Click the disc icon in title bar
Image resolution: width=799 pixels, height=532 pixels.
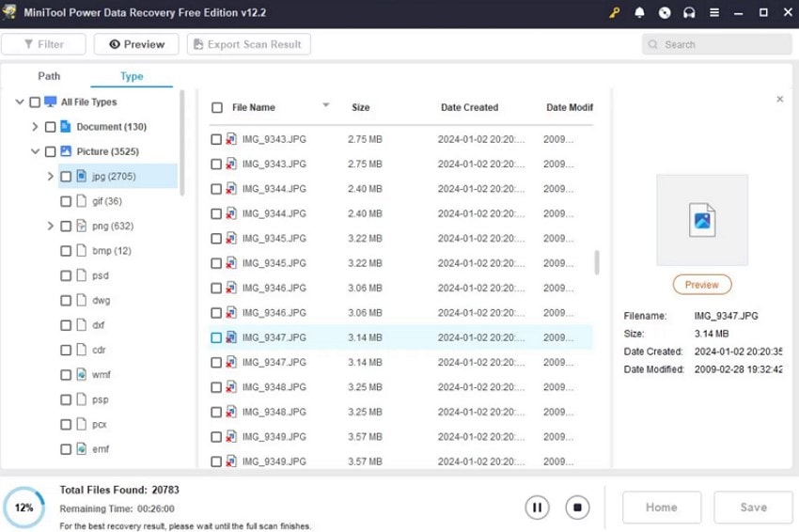coord(665,13)
